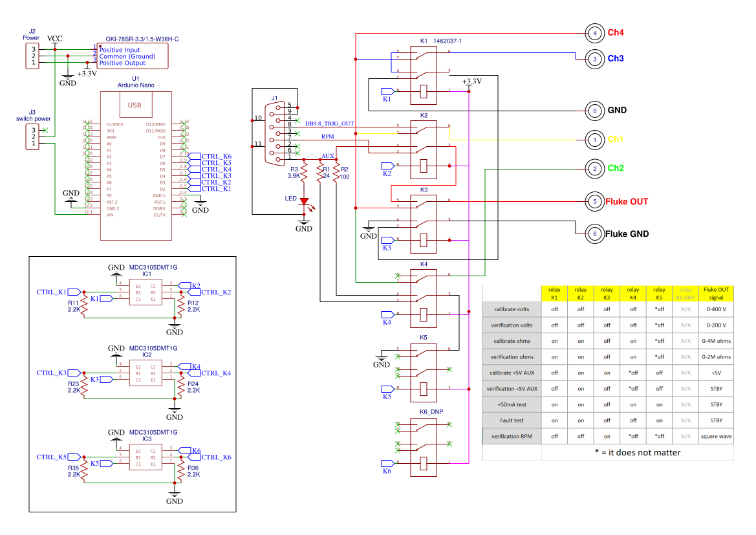Select the 'verification RPM' row header

pyautogui.click(x=511, y=435)
